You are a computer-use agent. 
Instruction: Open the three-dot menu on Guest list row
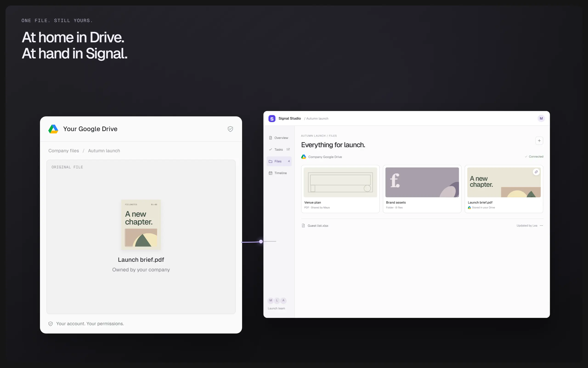click(541, 226)
